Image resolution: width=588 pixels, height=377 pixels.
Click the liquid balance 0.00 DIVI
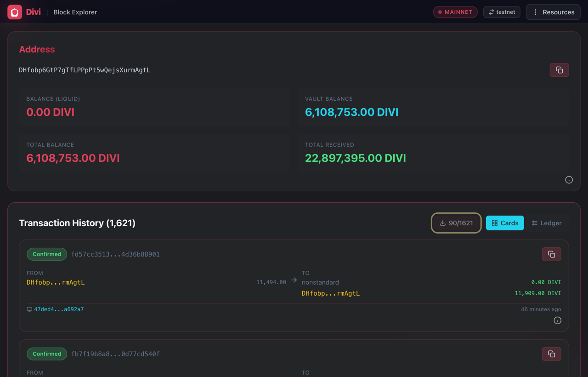50,112
